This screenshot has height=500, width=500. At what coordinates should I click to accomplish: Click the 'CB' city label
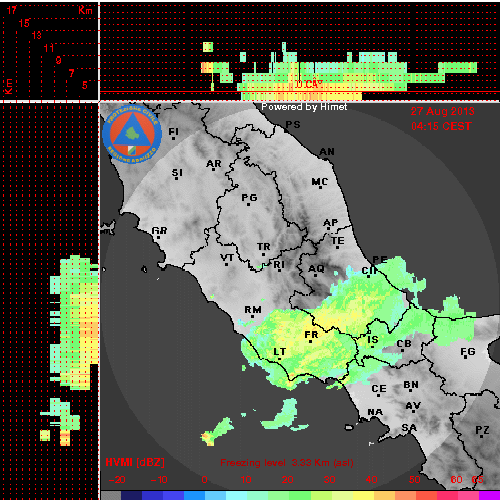click(404, 344)
